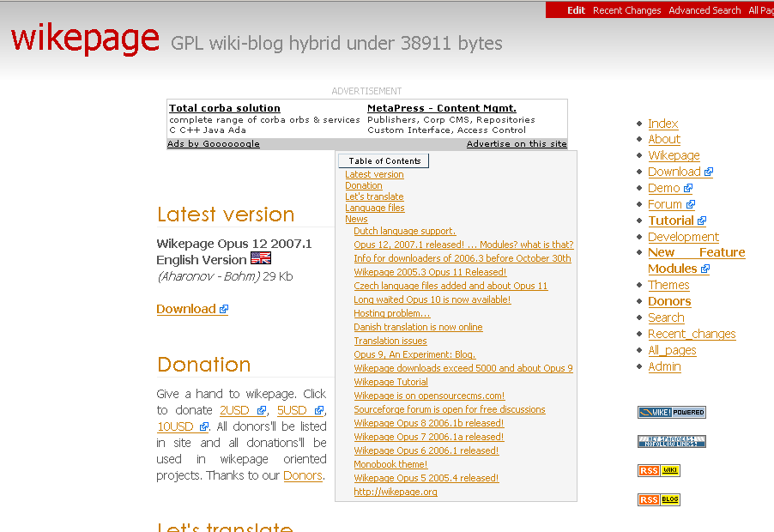Open the 'Total corba solution' ad
This screenshot has width=774, height=532.
pos(225,108)
